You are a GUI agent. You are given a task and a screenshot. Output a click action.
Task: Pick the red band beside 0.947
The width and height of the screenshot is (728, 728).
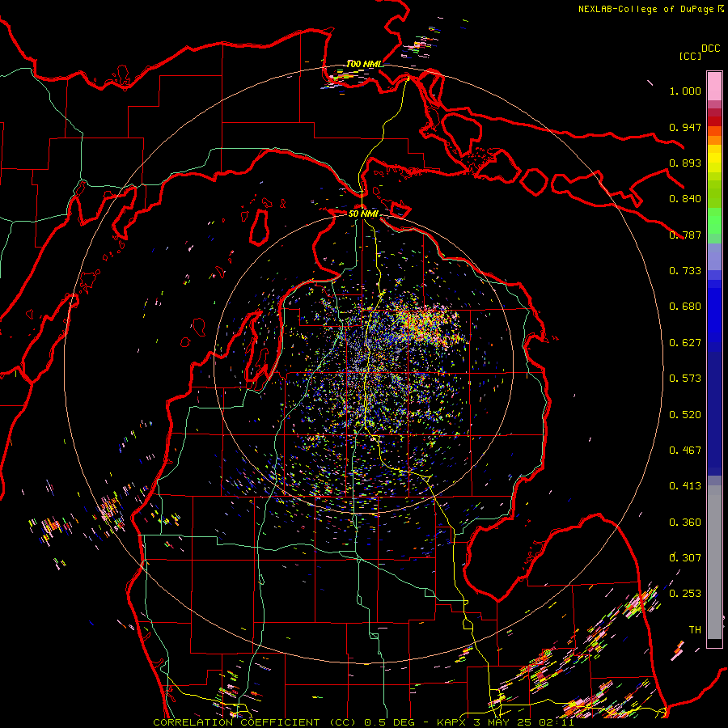pyautogui.click(x=714, y=121)
